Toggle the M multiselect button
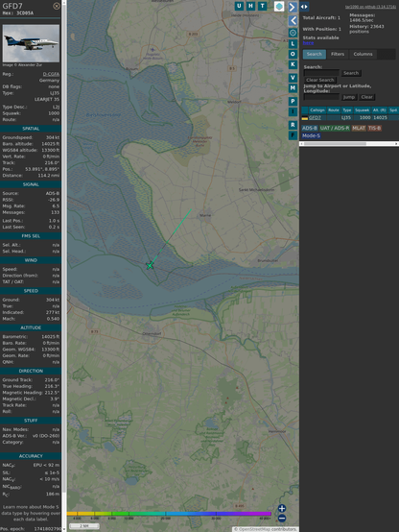Viewport: 399px width, 532px height. point(293,88)
